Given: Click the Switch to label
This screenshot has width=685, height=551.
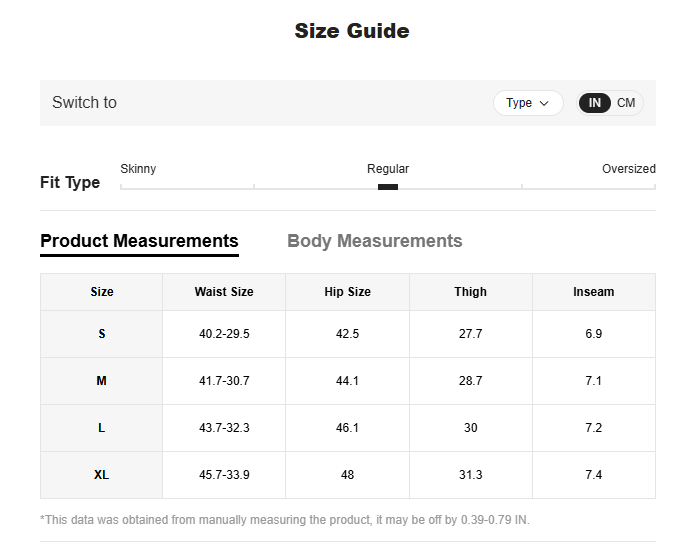Looking at the screenshot, I should 84,103.
